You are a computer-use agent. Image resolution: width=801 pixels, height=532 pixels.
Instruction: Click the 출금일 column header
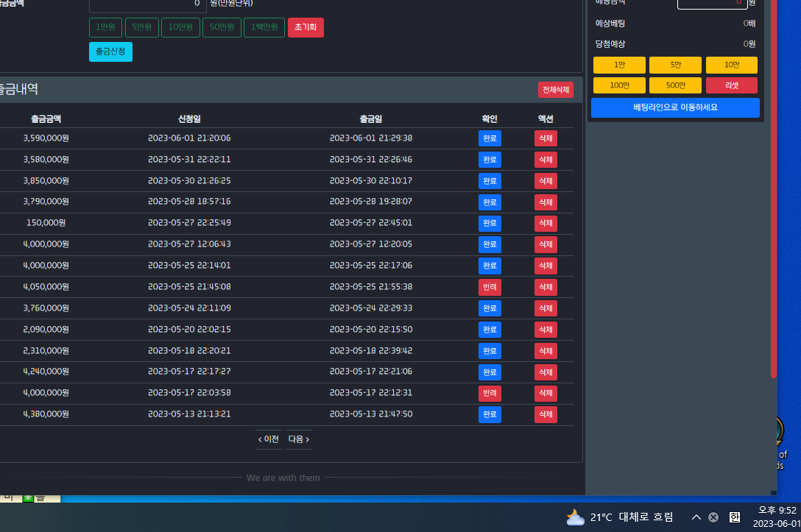pyautogui.click(x=371, y=119)
